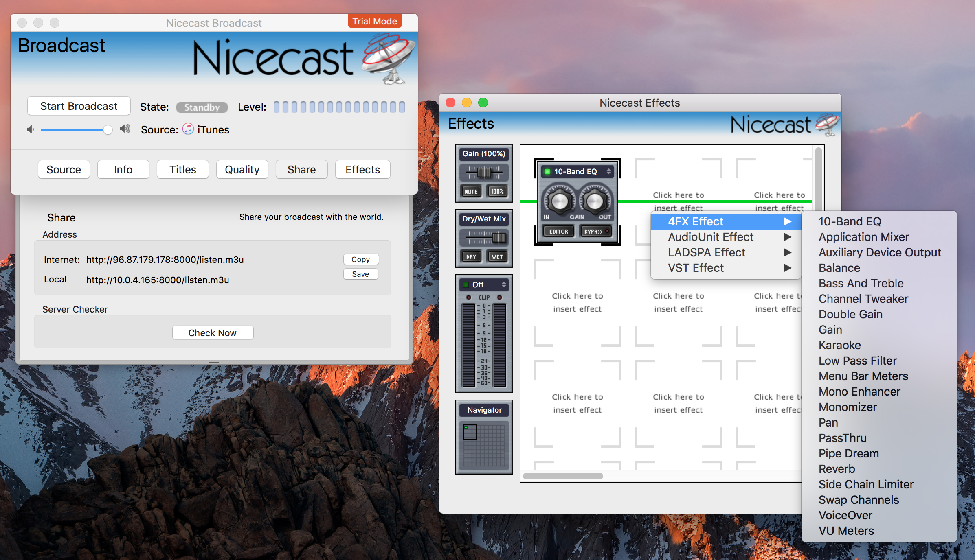Click the Standby state indicator
975x560 pixels.
[202, 107]
